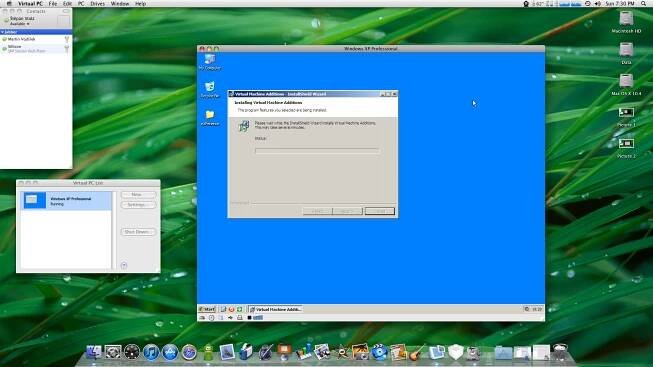This screenshot has height=367, width=653.
Task: Click the Windows XP Start button
Action: (x=207, y=309)
